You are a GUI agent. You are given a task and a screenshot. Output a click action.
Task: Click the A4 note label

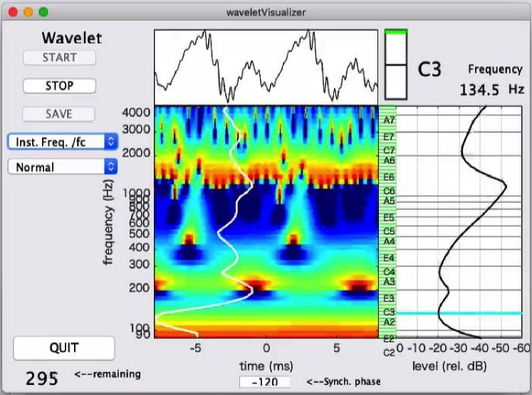389,241
